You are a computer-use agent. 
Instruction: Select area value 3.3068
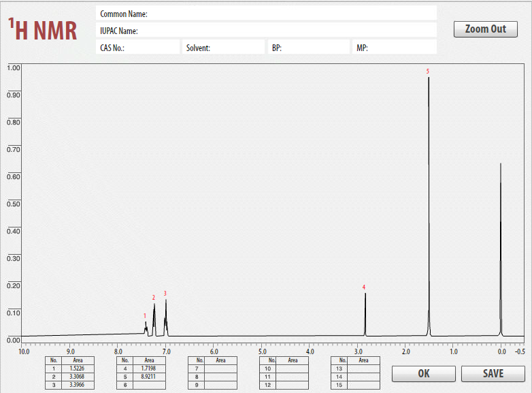pyautogui.click(x=78, y=377)
